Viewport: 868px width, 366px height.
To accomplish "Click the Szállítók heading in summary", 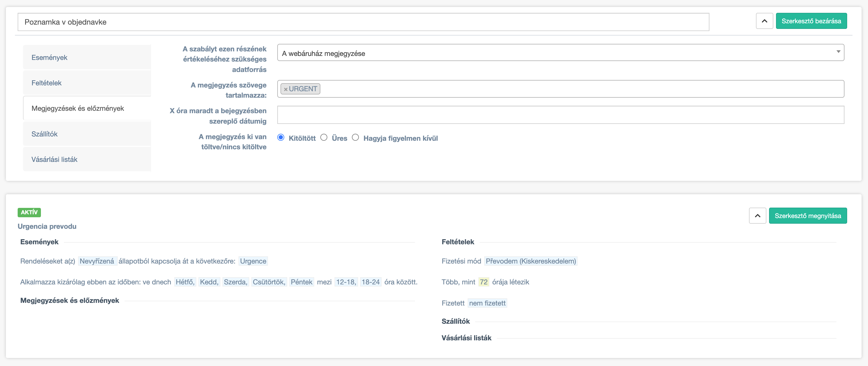I will [x=456, y=322].
